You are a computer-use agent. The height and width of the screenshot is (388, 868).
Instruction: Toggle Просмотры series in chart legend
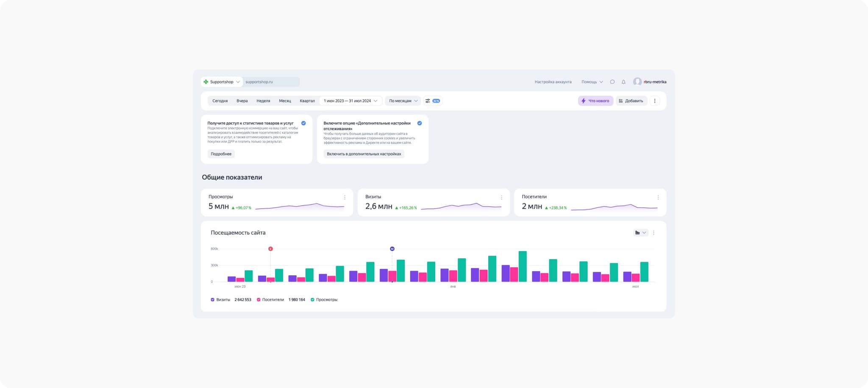point(312,300)
